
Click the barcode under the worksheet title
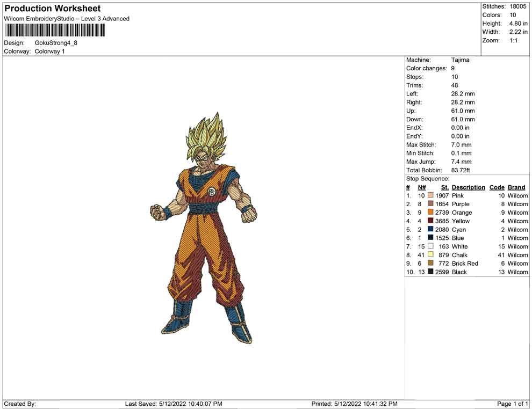coord(54,31)
